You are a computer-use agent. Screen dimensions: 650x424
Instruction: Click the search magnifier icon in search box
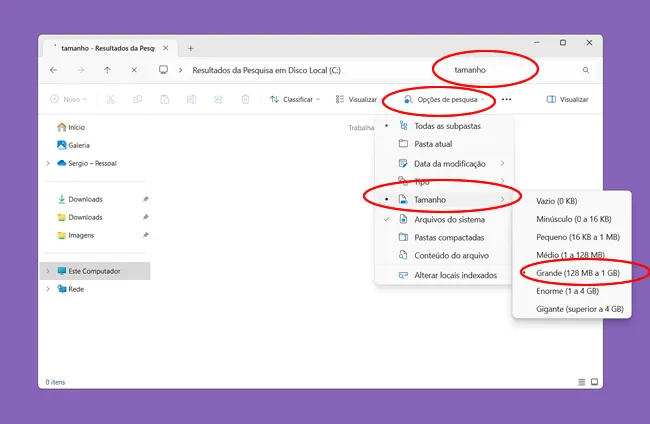(x=585, y=70)
